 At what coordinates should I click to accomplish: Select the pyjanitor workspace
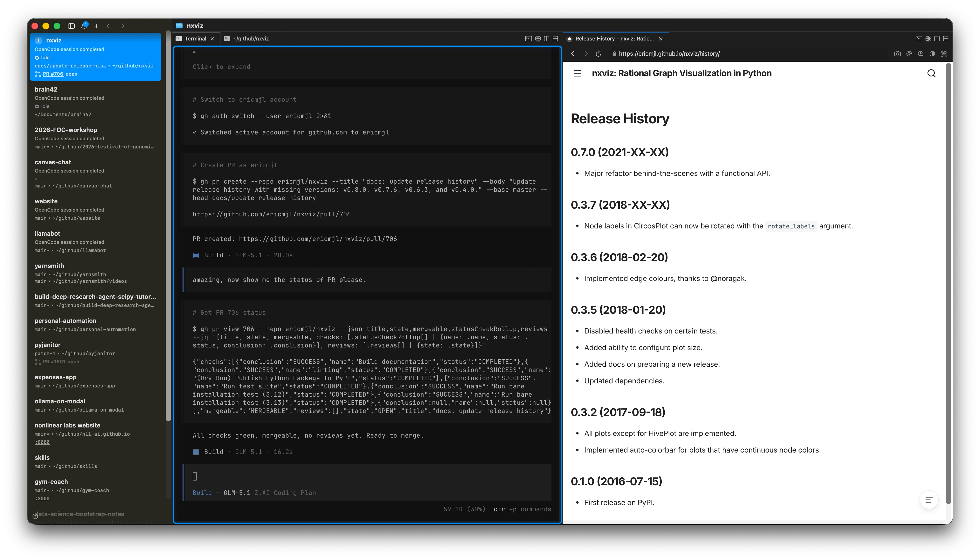pyautogui.click(x=95, y=353)
